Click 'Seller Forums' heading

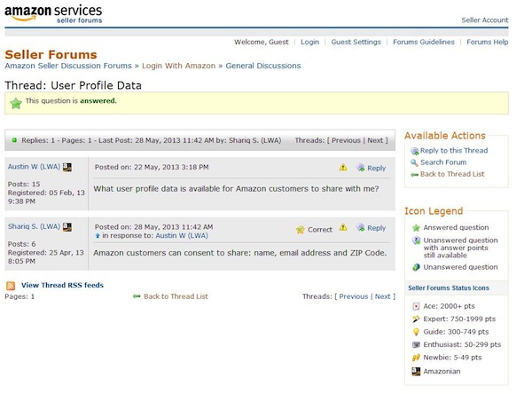[51, 54]
